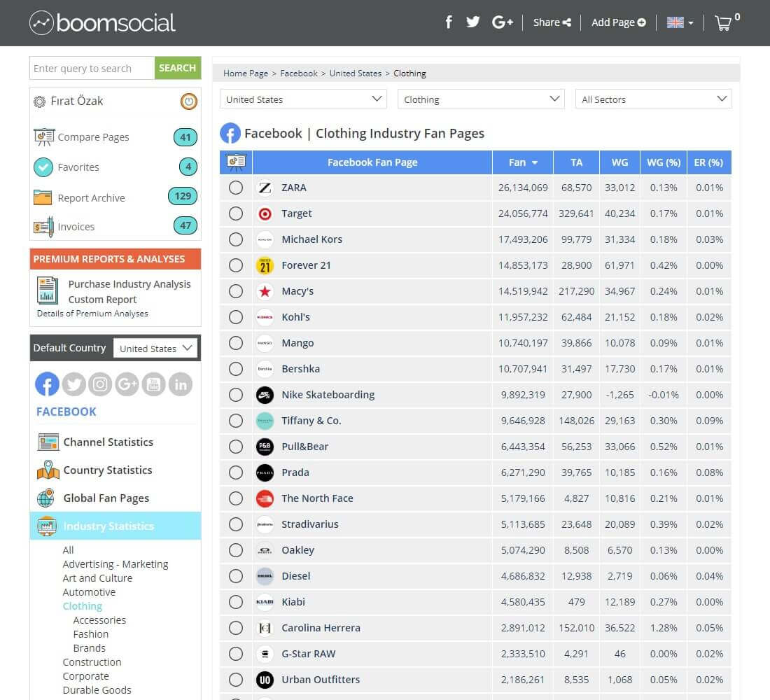Select the Diesel row radio button
The image size is (770, 700).
[x=236, y=576]
